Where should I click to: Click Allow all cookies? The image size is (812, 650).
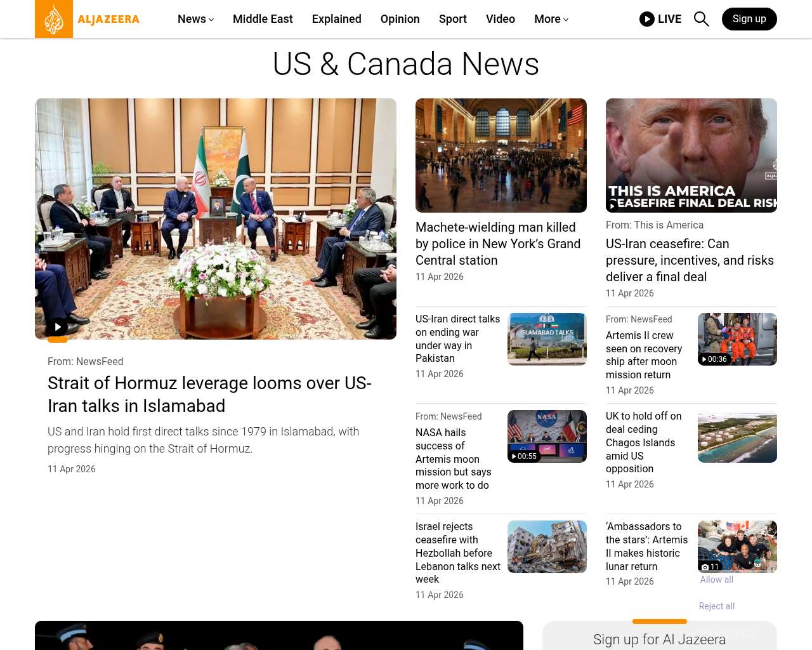[716, 580]
